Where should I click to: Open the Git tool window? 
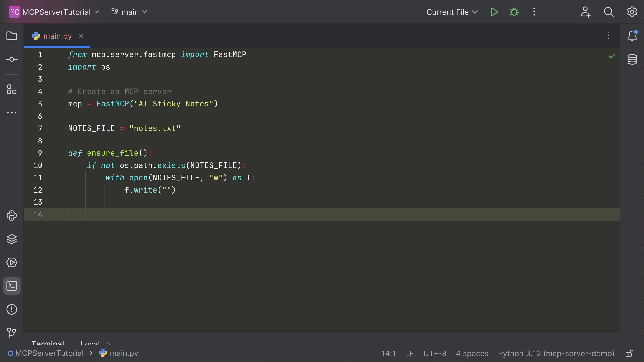(x=12, y=333)
